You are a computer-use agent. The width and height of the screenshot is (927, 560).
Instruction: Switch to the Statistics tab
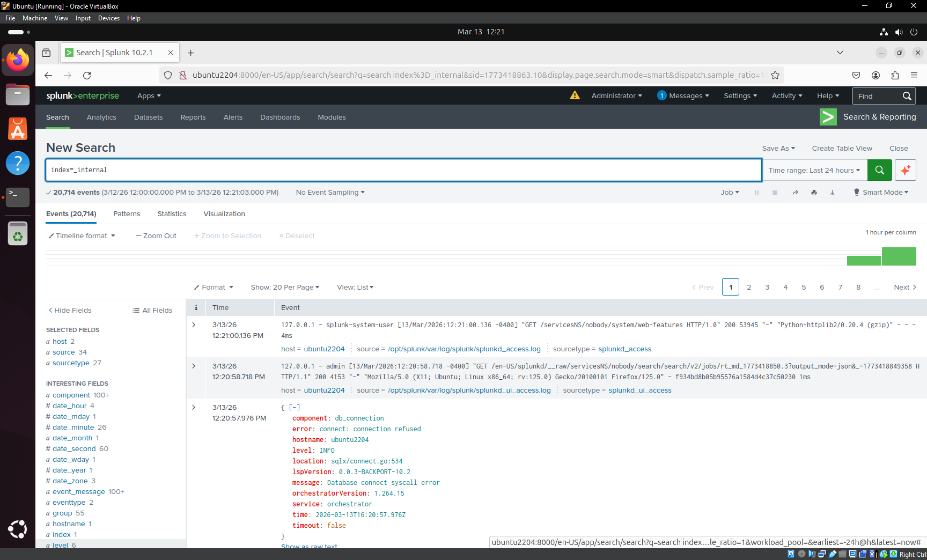point(172,213)
